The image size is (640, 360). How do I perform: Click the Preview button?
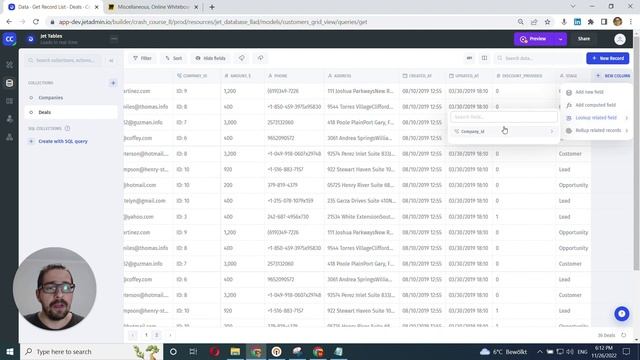(534, 39)
